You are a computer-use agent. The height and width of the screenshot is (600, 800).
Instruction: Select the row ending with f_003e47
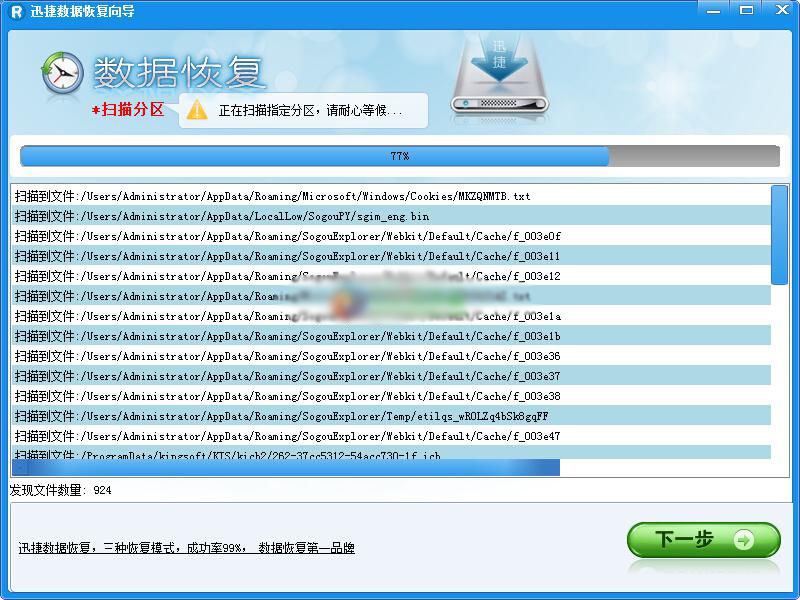point(391,436)
